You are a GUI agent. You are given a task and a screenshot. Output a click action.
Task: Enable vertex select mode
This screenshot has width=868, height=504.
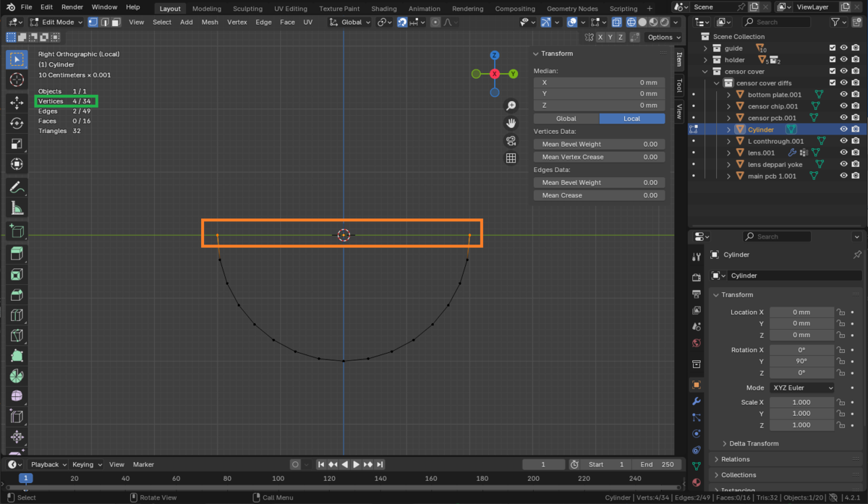click(x=93, y=22)
